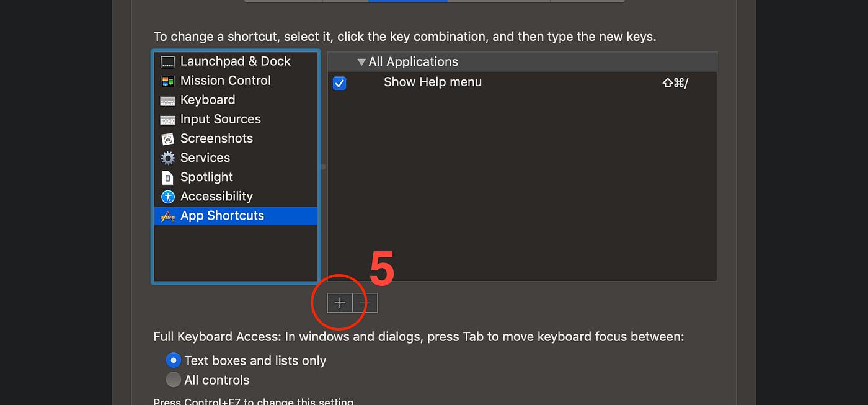Screen dimensions: 868x405
Task: Enable the All controls radio option
Action: coord(173,380)
